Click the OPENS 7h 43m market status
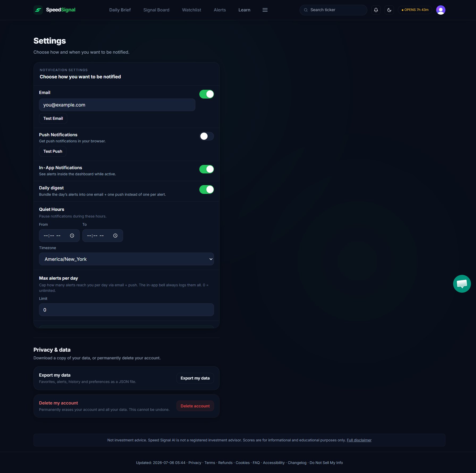The height and width of the screenshot is (473, 476). click(x=415, y=10)
